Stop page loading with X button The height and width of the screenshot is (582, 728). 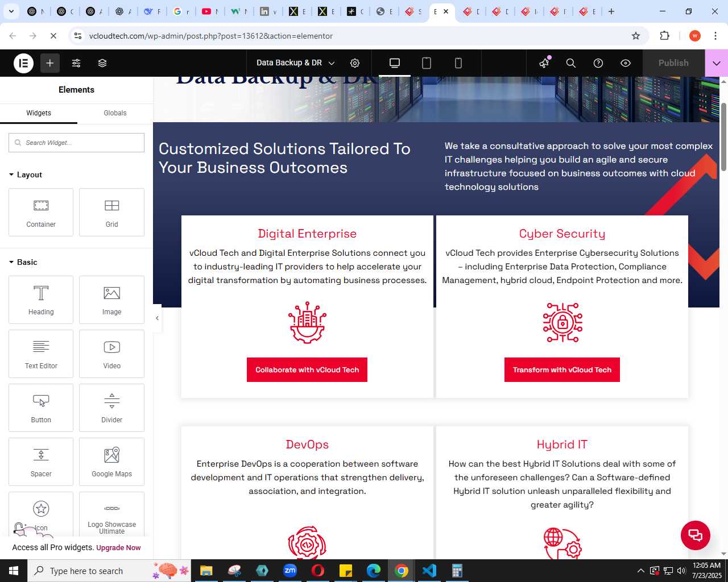tap(53, 36)
